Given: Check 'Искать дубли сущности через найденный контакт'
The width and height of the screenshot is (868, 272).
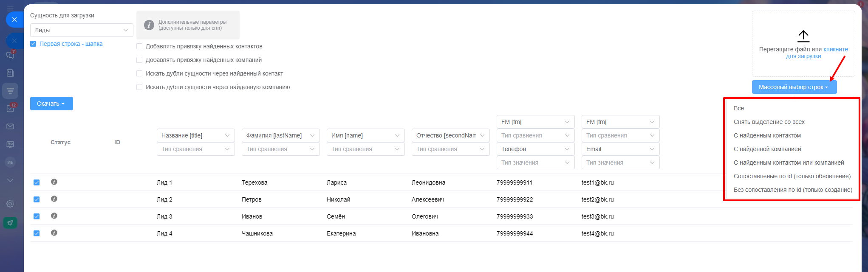Looking at the screenshot, I should tap(139, 73).
